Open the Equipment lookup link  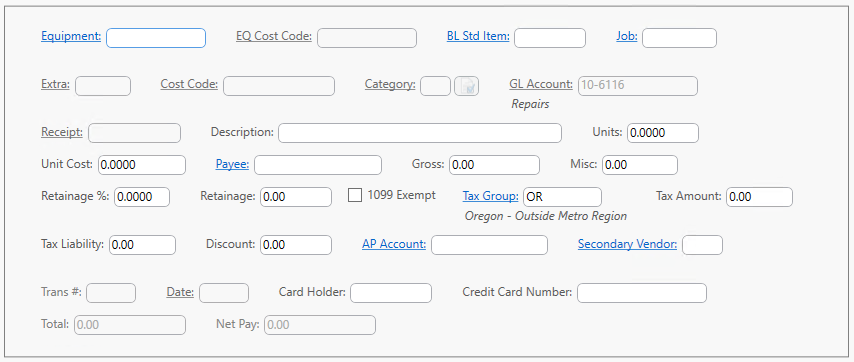click(71, 36)
